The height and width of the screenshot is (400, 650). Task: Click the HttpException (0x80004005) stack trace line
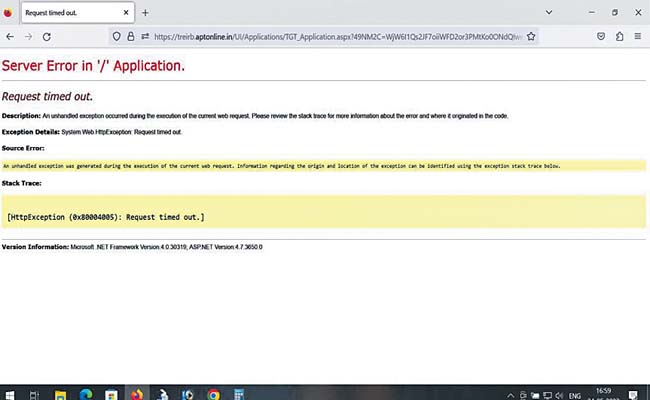pos(106,217)
